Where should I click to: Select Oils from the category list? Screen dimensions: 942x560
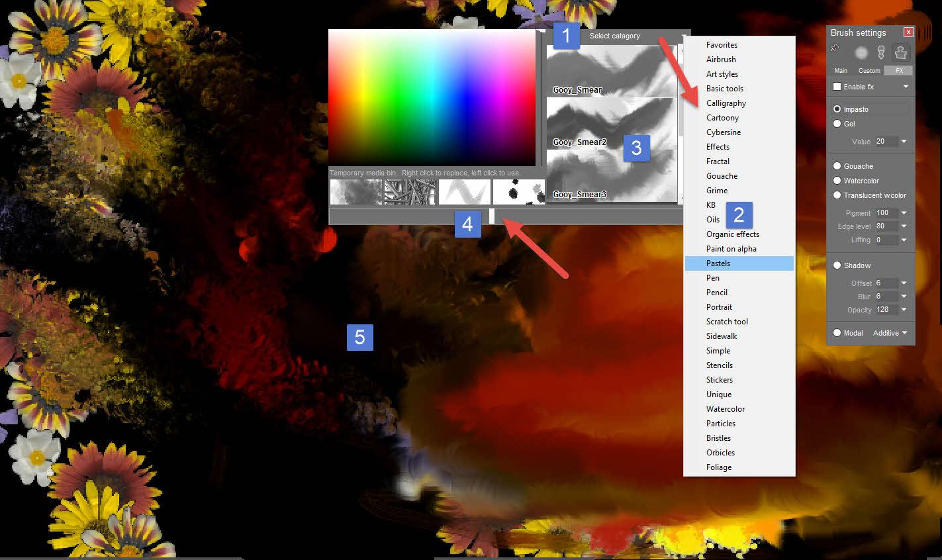pyautogui.click(x=712, y=219)
